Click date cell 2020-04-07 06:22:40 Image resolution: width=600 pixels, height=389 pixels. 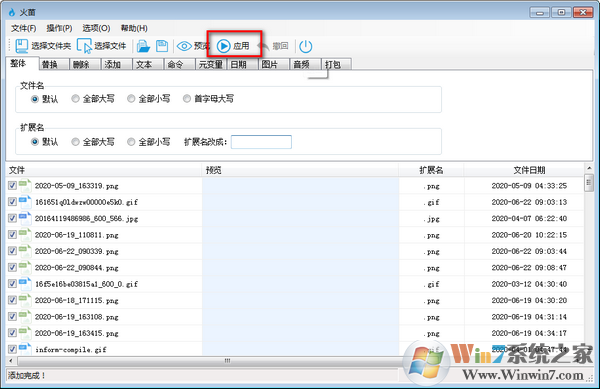pos(529,218)
